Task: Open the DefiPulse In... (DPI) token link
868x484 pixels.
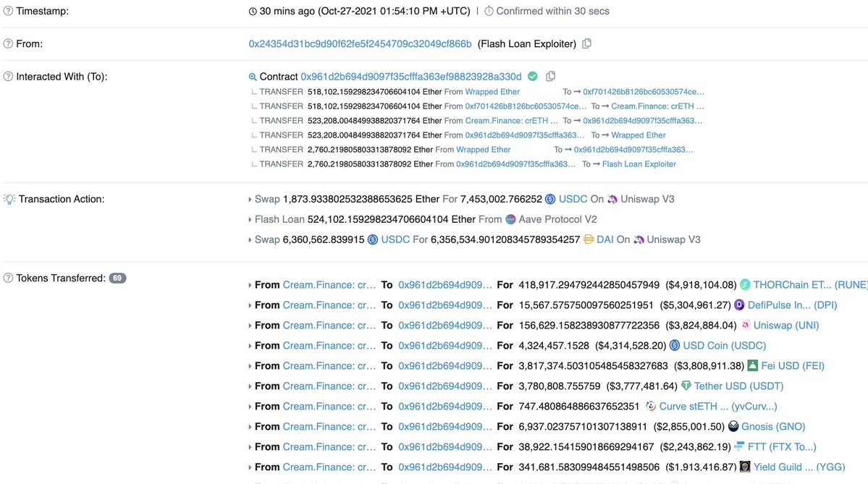Action: point(792,305)
